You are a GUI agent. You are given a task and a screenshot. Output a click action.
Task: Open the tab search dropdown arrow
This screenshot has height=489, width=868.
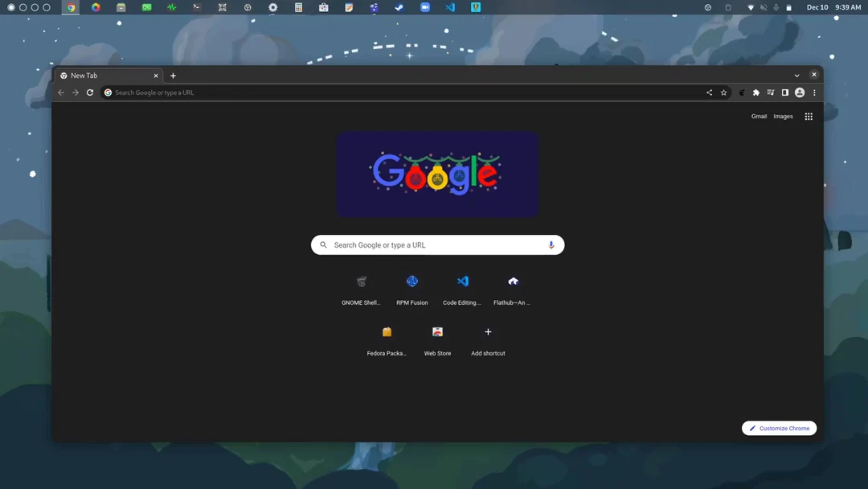coord(796,75)
